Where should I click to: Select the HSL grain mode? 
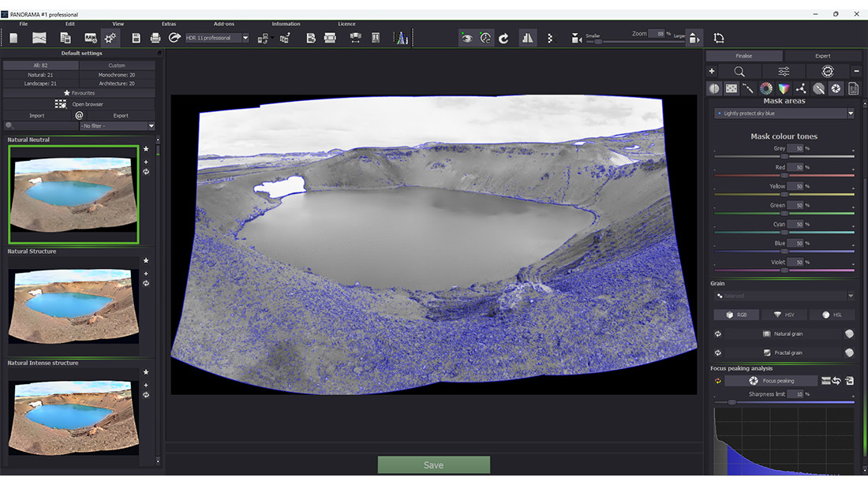coord(832,315)
